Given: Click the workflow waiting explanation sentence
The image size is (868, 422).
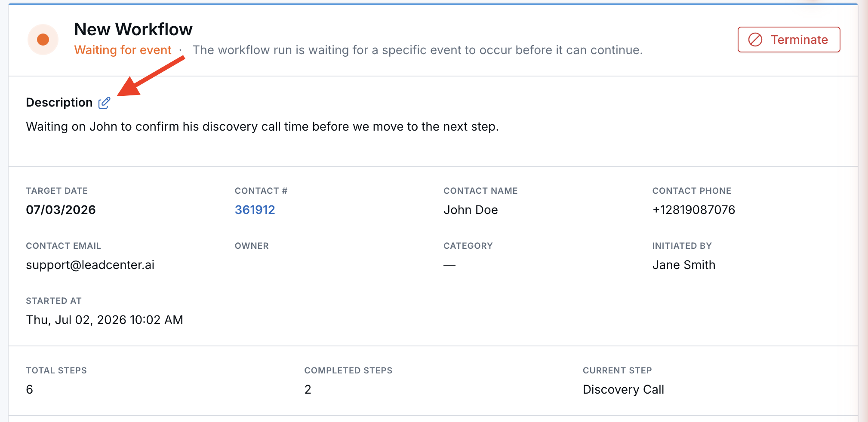Looking at the screenshot, I should coord(417,50).
